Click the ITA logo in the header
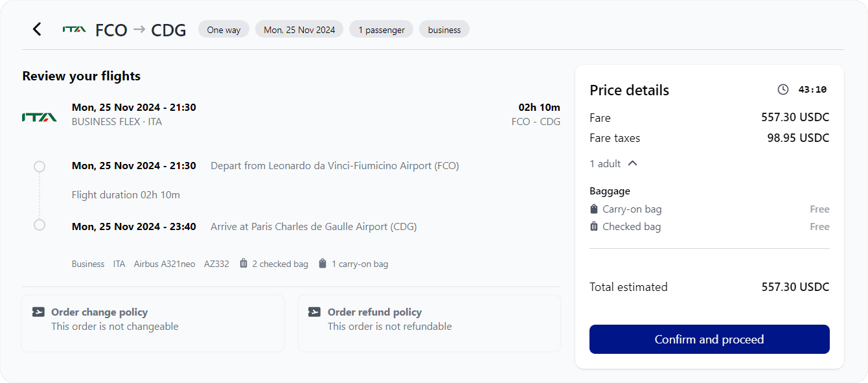Screen dimensions: 868x383 [73, 29]
